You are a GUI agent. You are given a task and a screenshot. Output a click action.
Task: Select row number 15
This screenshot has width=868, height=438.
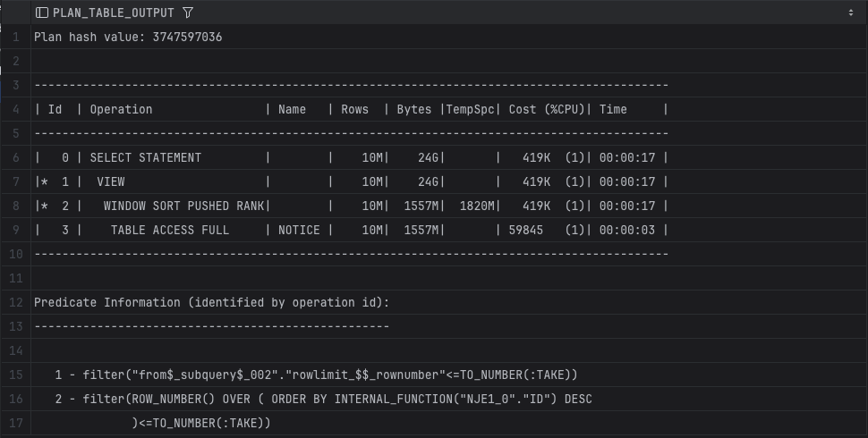[15, 375]
